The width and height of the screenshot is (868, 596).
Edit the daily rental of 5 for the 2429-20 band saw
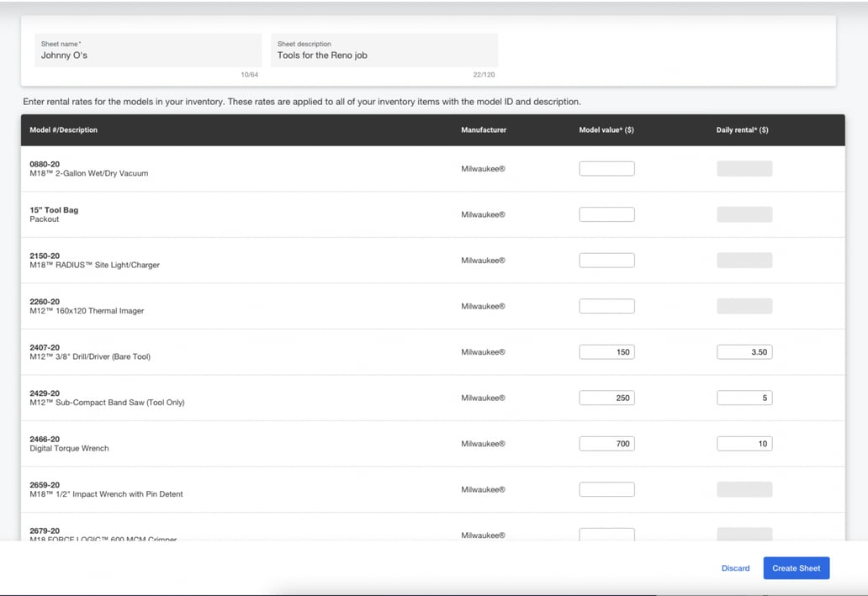click(744, 397)
